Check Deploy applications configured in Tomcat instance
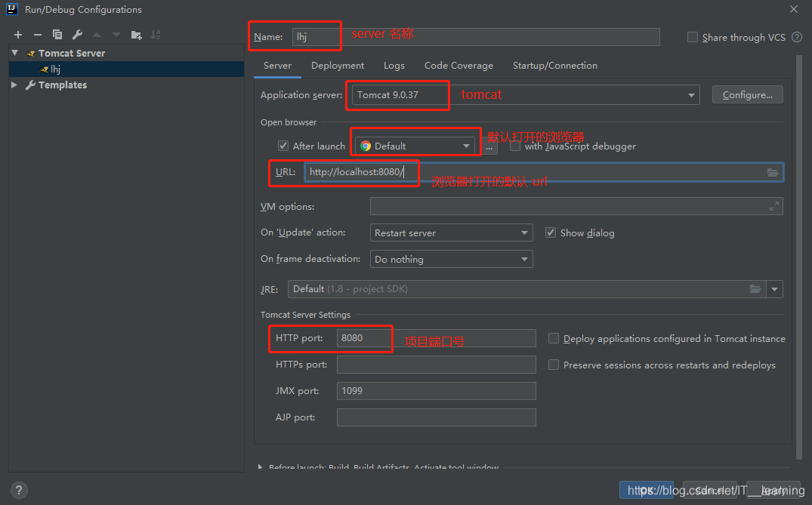 tap(554, 338)
